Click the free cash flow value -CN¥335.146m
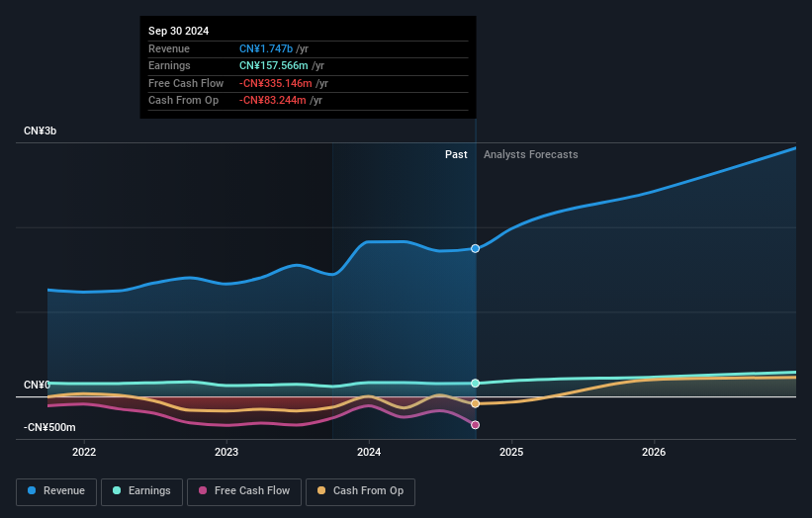812x518 pixels. coord(276,83)
